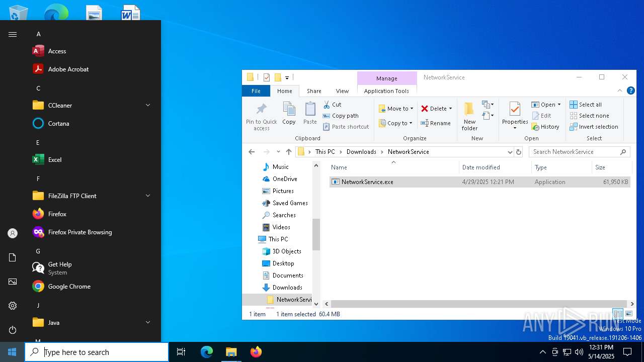Click Paste shortcut command

(346, 127)
